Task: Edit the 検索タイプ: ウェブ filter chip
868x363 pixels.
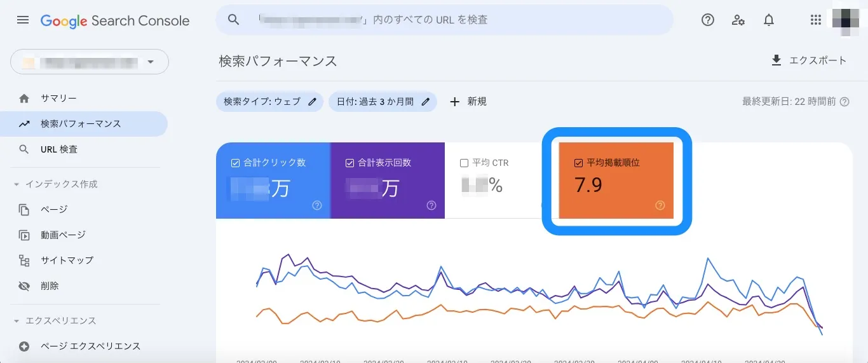Action: coord(269,102)
